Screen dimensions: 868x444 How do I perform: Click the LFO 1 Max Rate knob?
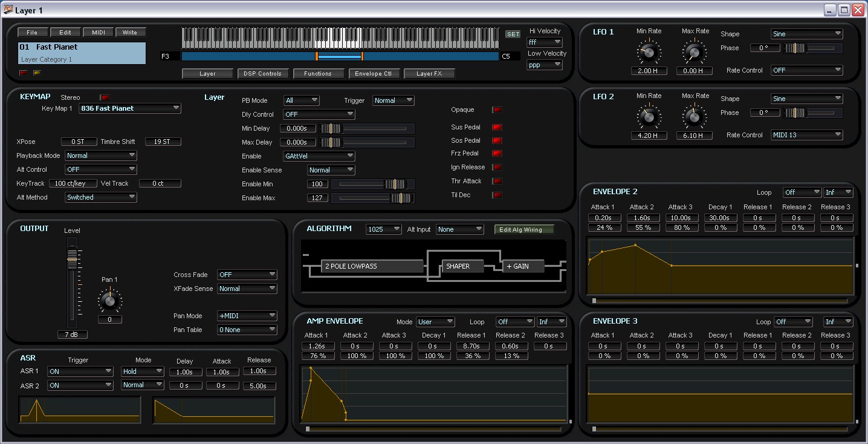[x=693, y=53]
